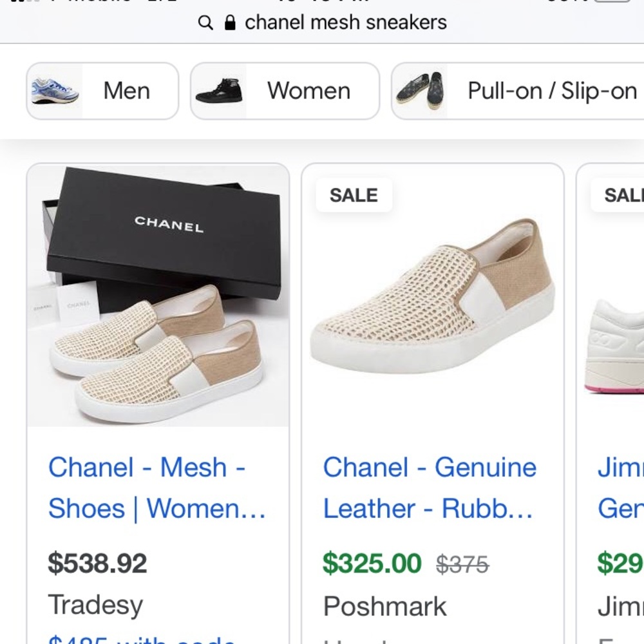The image size is (644, 644).
Task: Tap the magnifying glass search icon
Action: (205, 23)
